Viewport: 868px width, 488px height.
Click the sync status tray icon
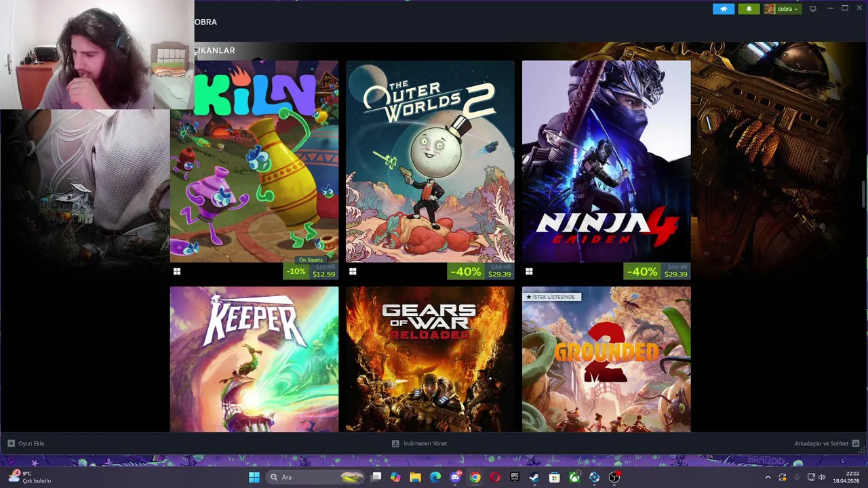[783, 477]
